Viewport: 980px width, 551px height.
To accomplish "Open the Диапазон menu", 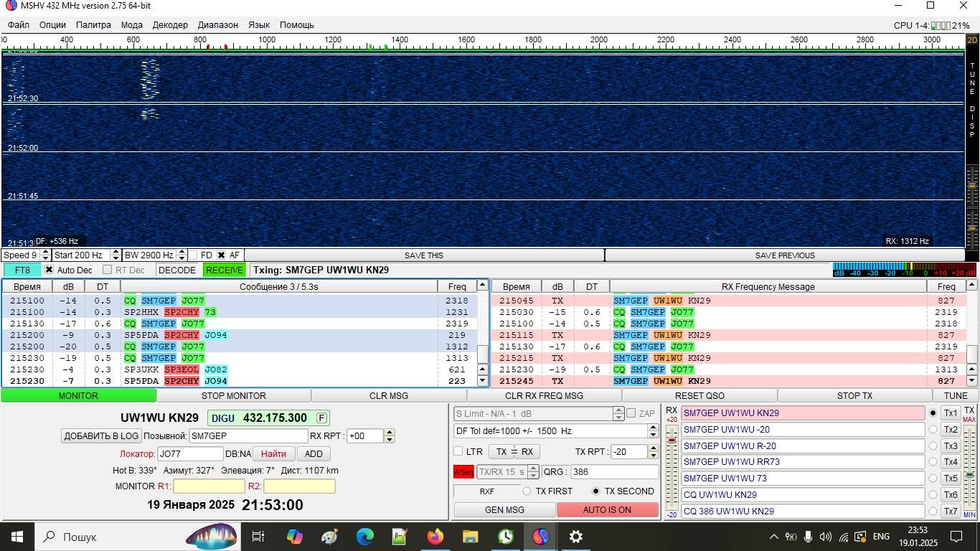I will 218,24.
